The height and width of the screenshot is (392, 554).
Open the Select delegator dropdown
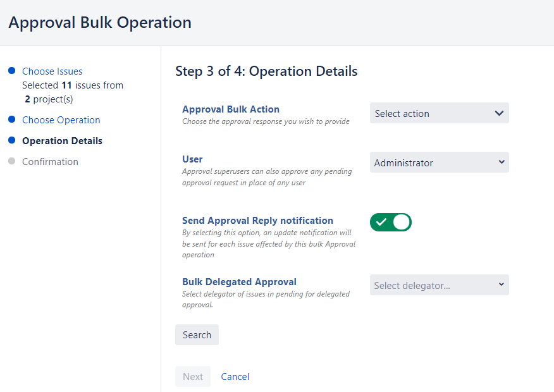coord(439,285)
